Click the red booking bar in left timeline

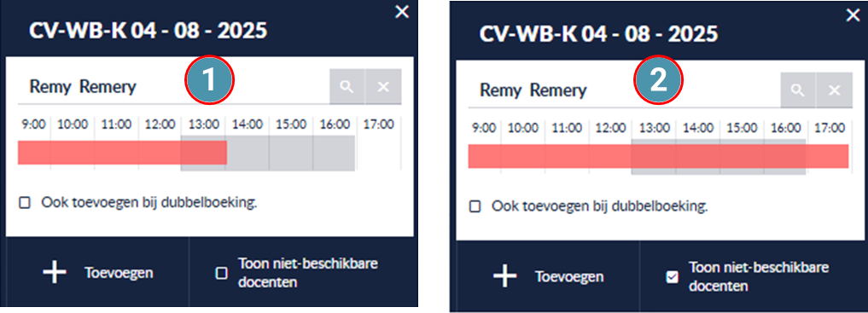[x=122, y=153]
